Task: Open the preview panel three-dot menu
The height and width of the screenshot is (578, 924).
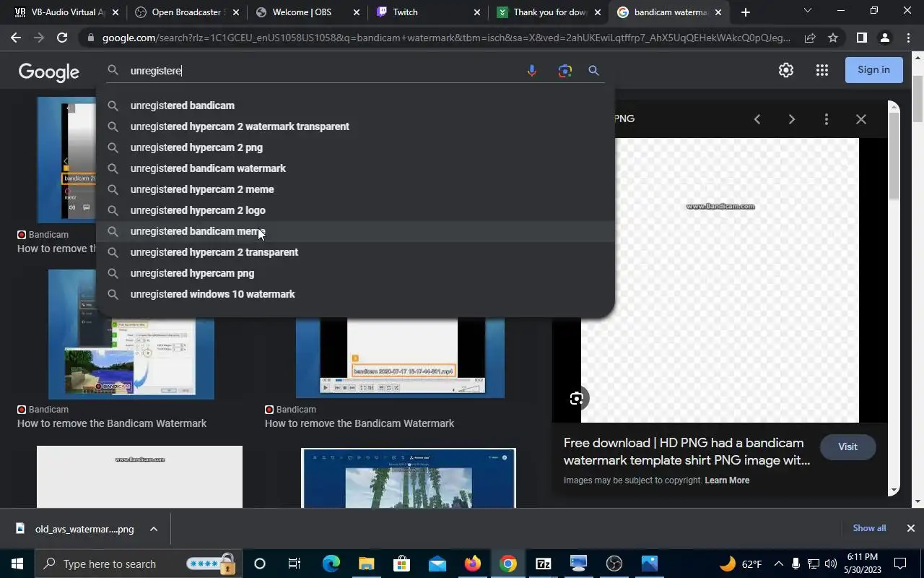Action: (x=827, y=119)
